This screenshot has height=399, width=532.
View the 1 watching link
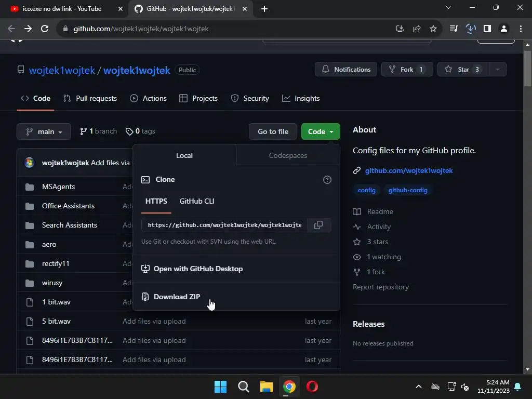tap(377, 257)
